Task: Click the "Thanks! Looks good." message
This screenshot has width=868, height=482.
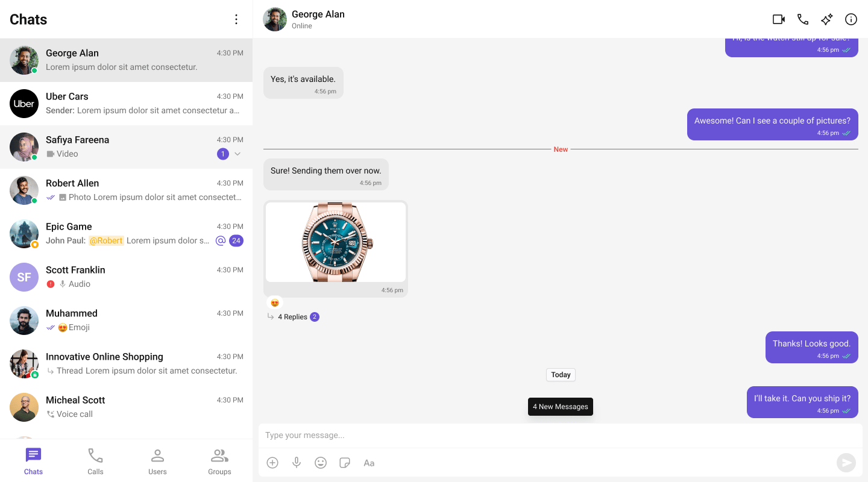Action: (x=812, y=348)
